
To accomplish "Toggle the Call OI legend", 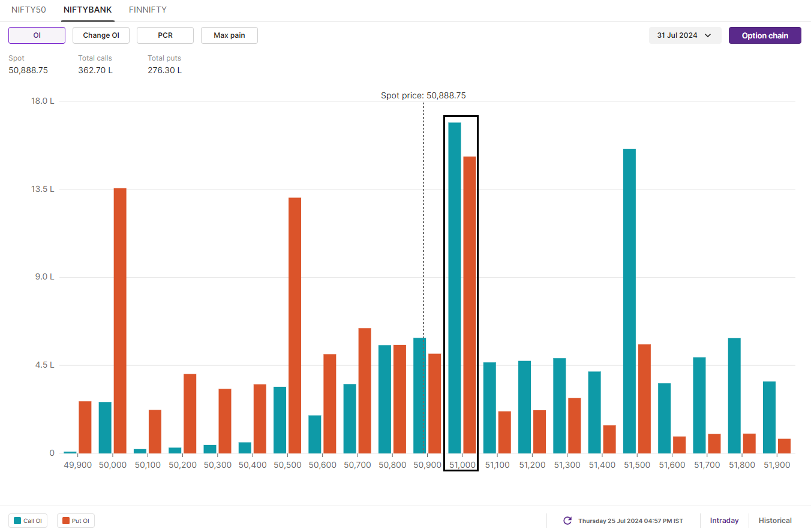I will [x=28, y=521].
